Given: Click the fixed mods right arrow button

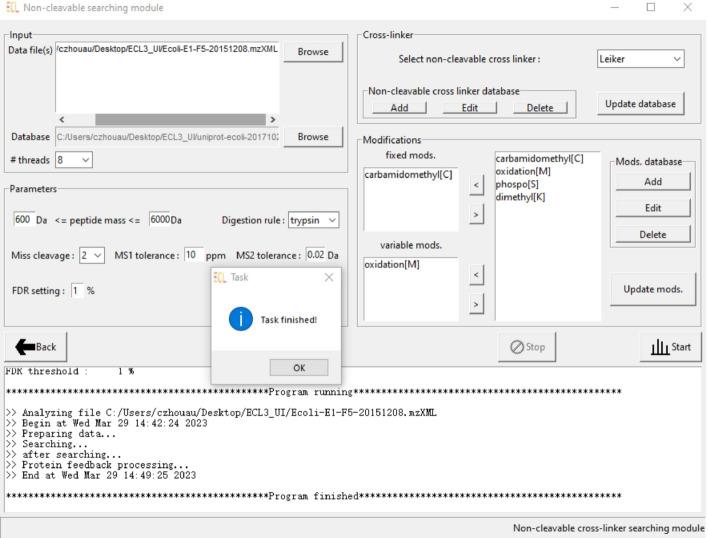Looking at the screenshot, I should tap(476, 216).
